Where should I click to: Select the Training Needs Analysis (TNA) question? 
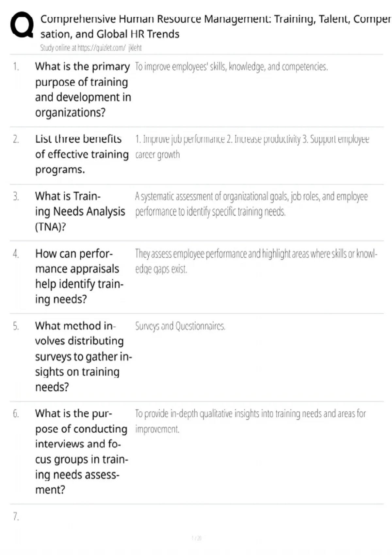click(x=80, y=211)
